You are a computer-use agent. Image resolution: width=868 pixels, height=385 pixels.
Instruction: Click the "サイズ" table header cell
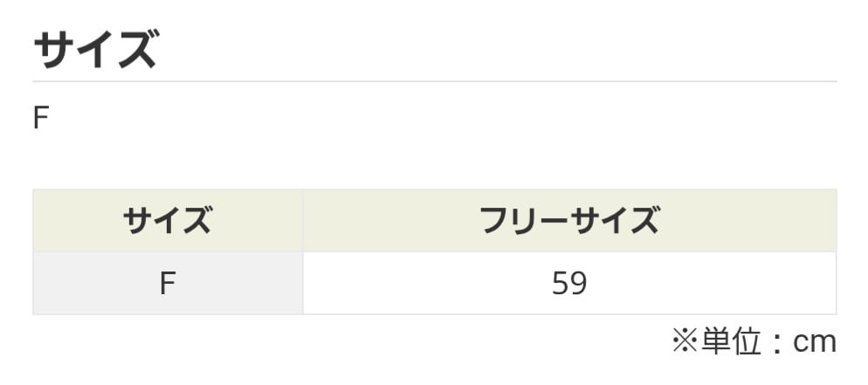click(168, 221)
